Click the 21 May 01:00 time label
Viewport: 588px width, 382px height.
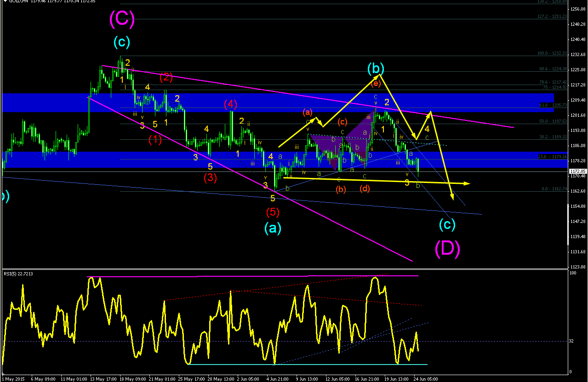pos(162,379)
